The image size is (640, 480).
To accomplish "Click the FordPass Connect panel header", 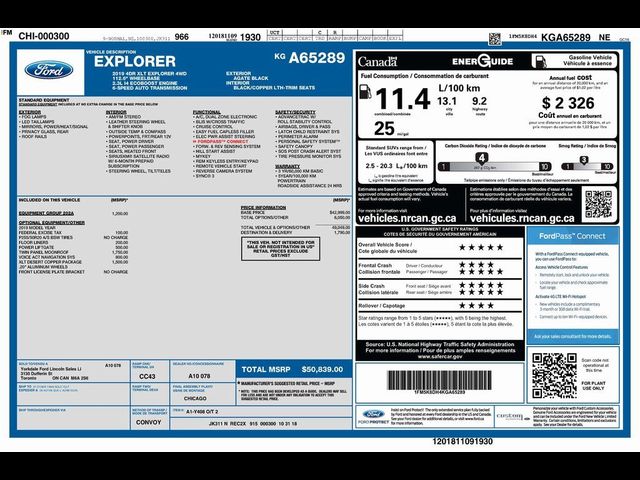I will tap(572, 236).
